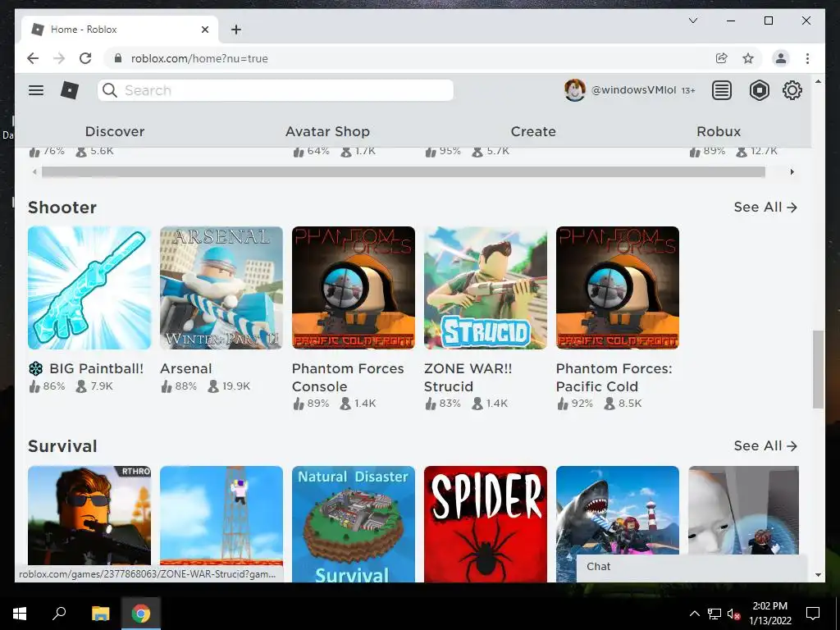Viewport: 840px width, 630px height.
Task: View site information lock icon
Action: 118,58
